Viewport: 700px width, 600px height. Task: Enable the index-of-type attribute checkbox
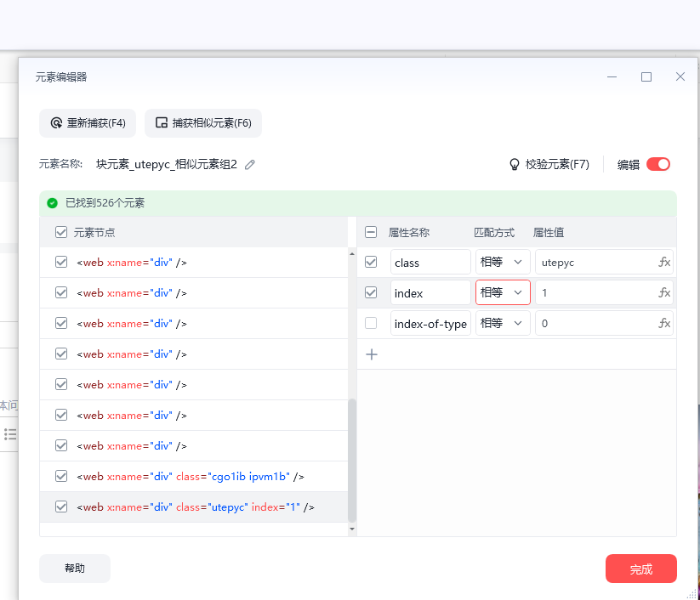coord(371,323)
